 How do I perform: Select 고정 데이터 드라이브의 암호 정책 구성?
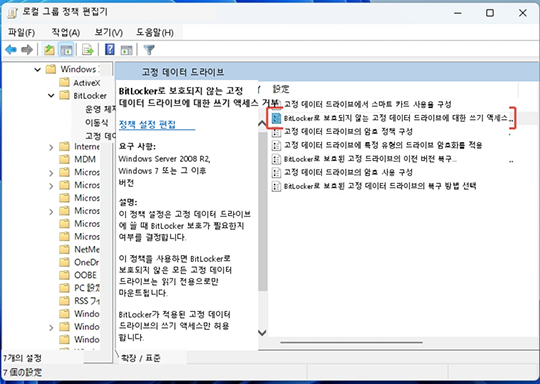click(348, 132)
